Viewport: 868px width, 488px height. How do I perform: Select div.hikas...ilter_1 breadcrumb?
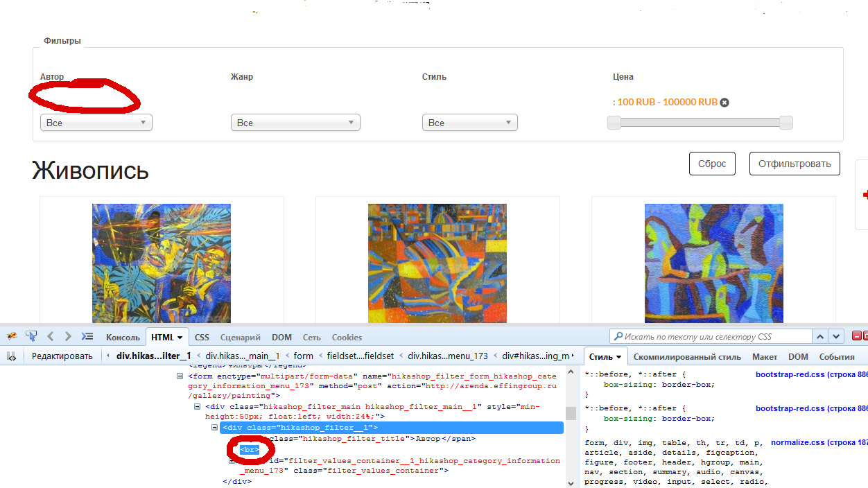[x=153, y=356]
